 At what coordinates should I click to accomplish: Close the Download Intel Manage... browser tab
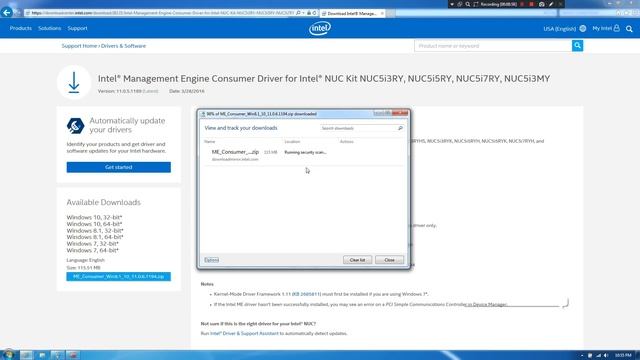382,13
